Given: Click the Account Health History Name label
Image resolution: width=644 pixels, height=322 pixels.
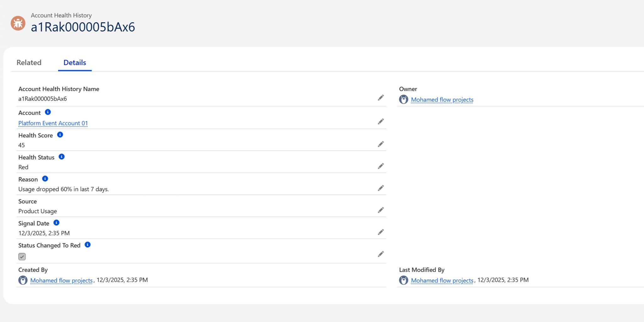Looking at the screenshot, I should [x=59, y=89].
